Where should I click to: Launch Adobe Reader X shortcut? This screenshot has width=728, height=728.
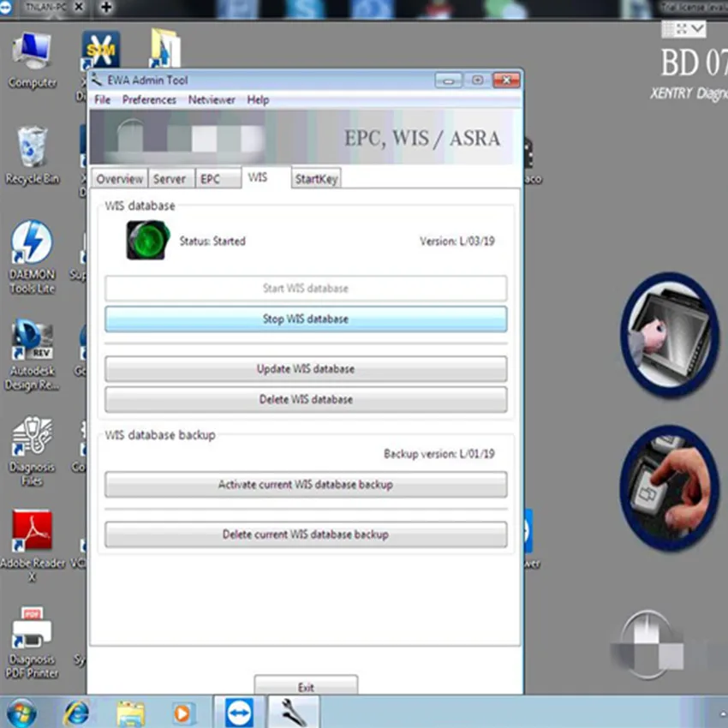[32, 546]
